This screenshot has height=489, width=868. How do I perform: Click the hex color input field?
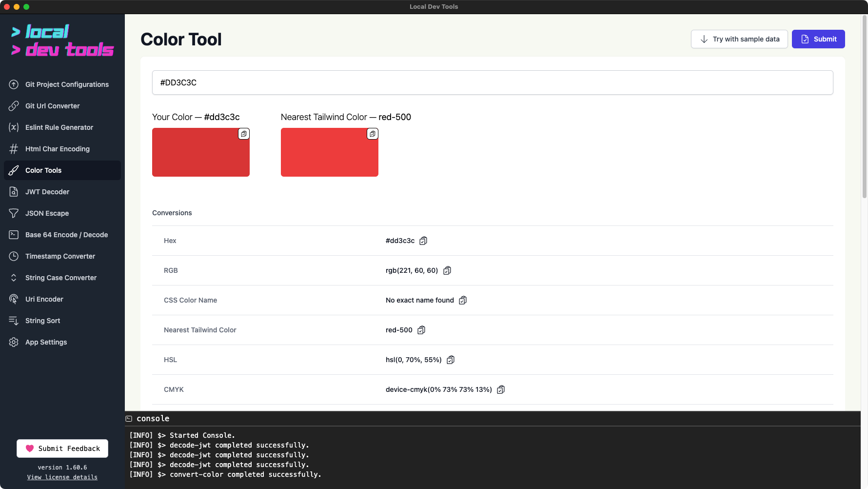(x=492, y=82)
